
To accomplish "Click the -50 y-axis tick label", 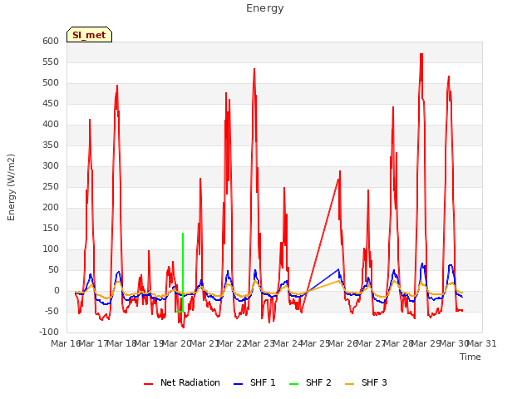I will (x=52, y=312).
